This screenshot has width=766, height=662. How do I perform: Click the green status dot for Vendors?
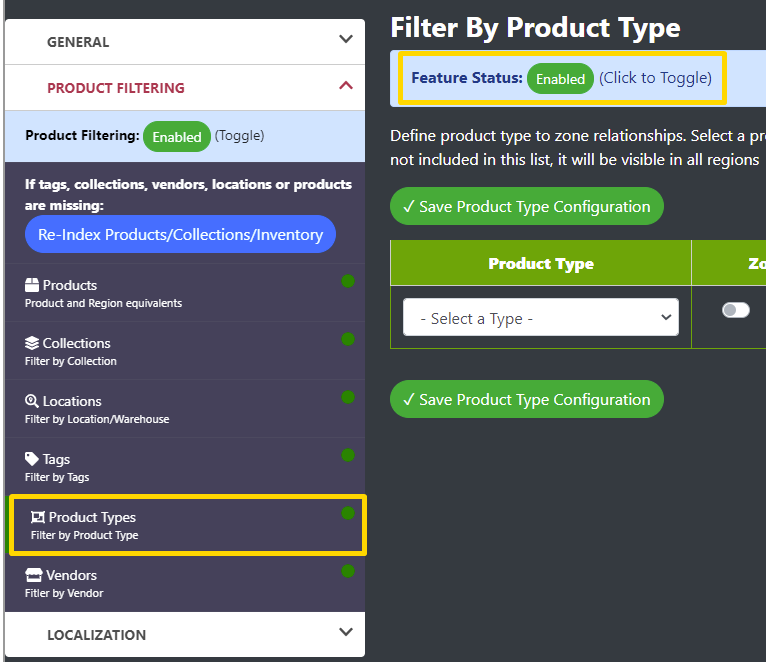pos(348,571)
